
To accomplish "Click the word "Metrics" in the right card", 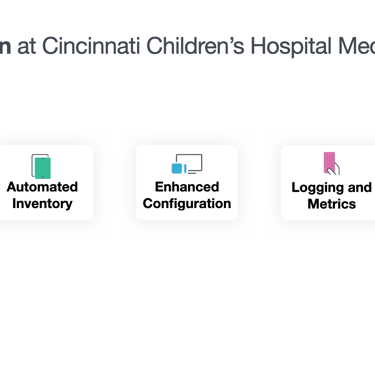I will click(332, 204).
